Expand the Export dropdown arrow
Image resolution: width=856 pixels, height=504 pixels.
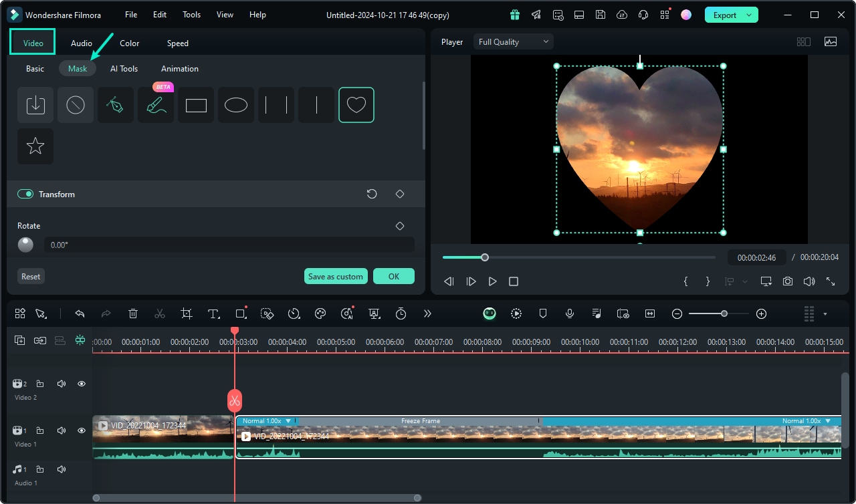click(x=750, y=15)
